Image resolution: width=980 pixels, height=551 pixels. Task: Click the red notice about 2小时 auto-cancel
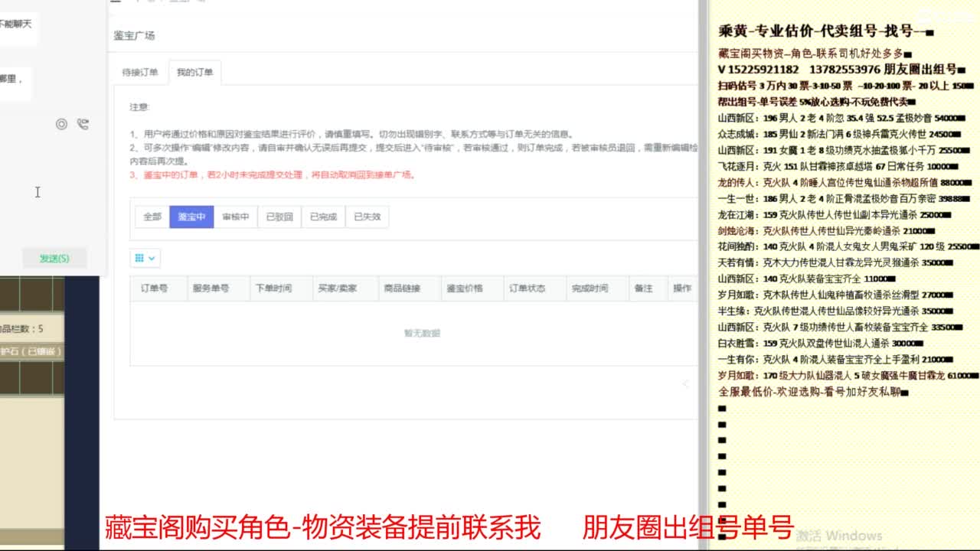click(273, 175)
